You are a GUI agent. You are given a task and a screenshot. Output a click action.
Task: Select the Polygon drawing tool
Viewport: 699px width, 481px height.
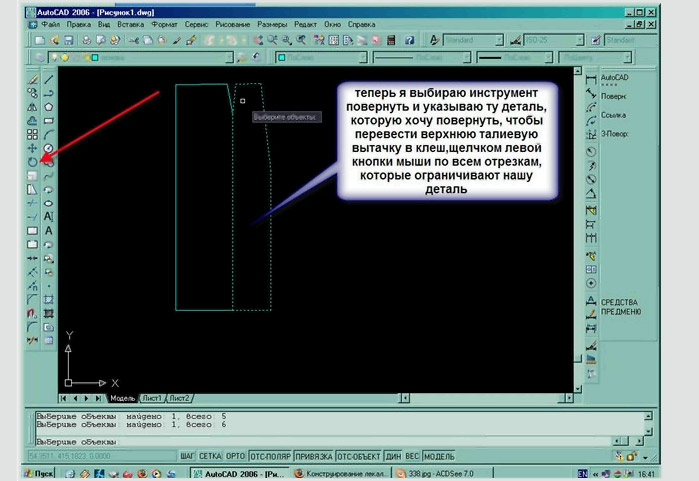click(48, 106)
